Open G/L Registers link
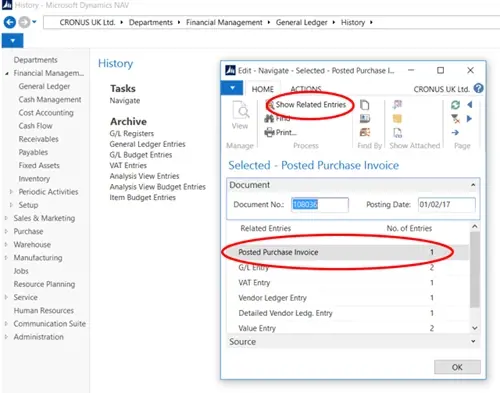The image size is (500, 393). [132, 133]
